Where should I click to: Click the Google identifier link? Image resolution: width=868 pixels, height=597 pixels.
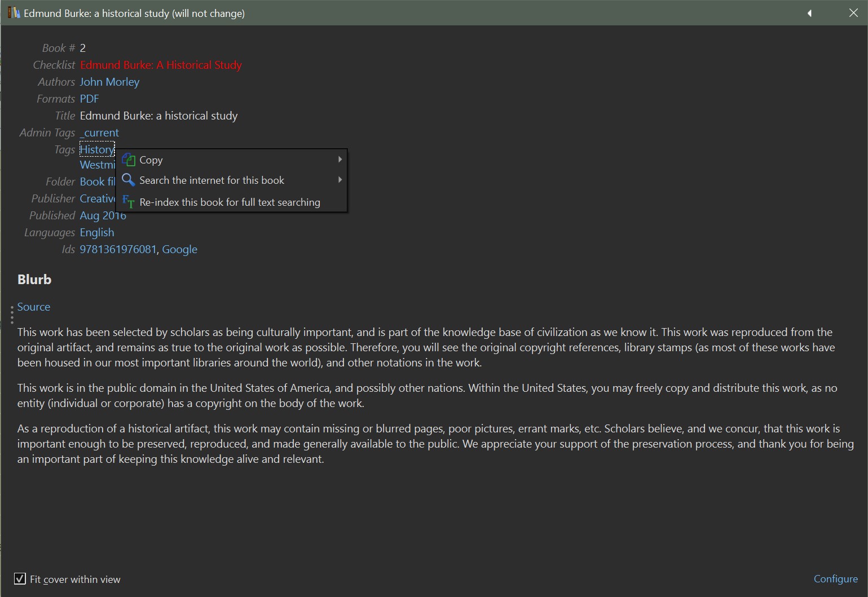pyautogui.click(x=179, y=249)
